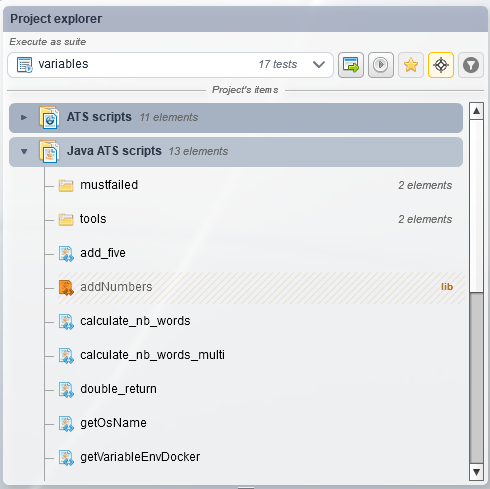Click 2 elements count on mustfailed row
The image size is (490, 489).
click(425, 185)
